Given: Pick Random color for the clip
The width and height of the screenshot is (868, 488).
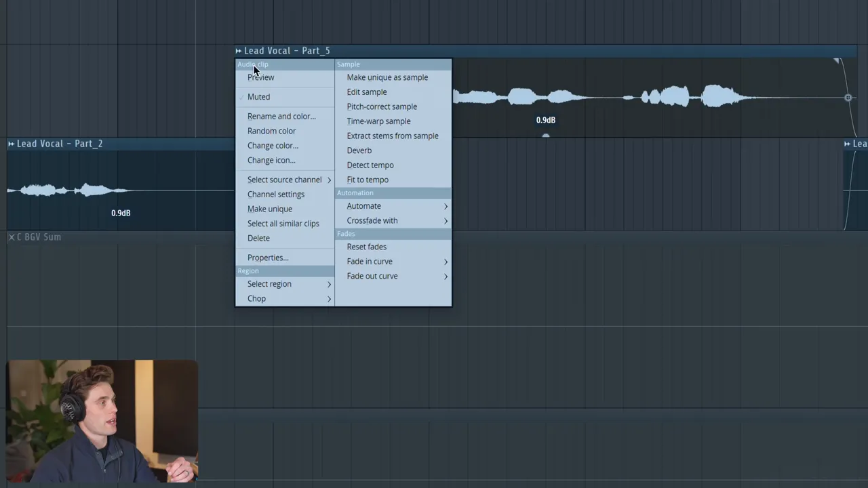Looking at the screenshot, I should click(x=271, y=131).
